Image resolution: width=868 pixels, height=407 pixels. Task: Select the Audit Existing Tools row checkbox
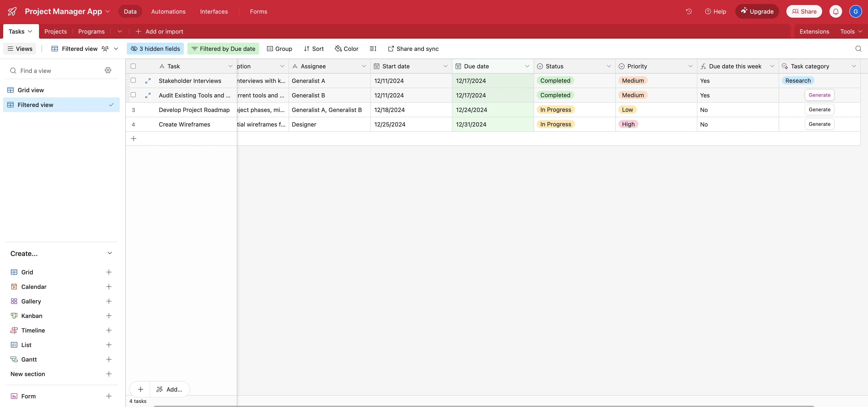(133, 95)
